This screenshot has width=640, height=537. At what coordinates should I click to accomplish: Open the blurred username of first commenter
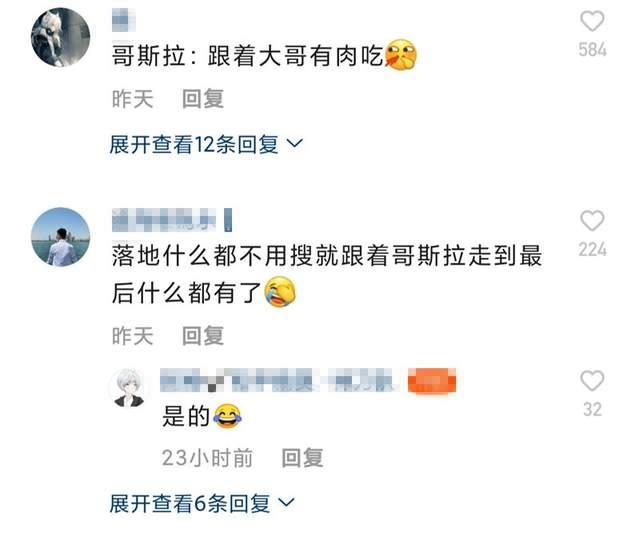click(124, 22)
